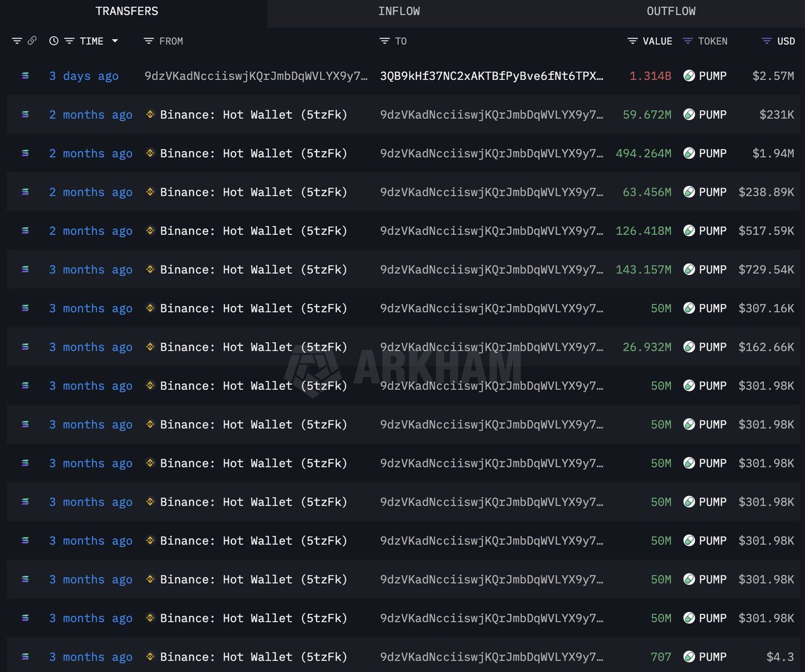Click Binance logo on the $238.89K row
805x672 pixels.
[151, 192]
